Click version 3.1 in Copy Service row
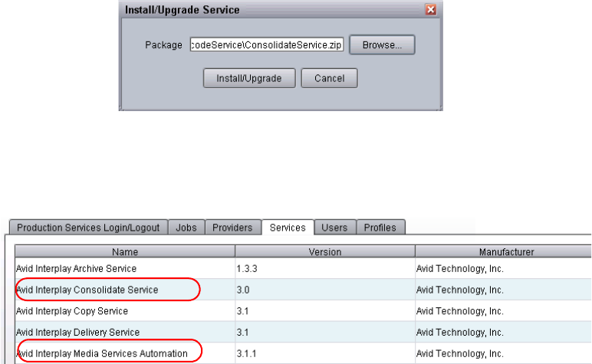The height and width of the screenshot is (364, 592). click(x=242, y=311)
